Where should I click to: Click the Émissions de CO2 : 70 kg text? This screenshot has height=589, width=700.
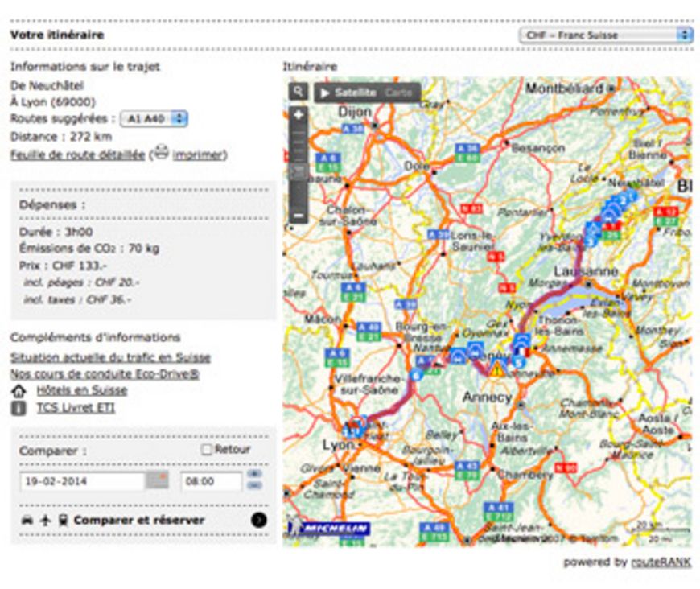click(x=89, y=249)
